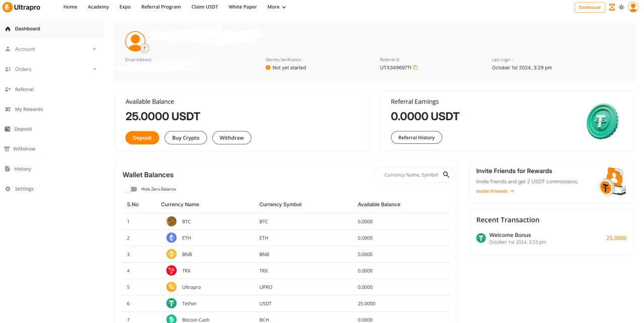This screenshot has height=323, width=644.
Task: Click the S.No column header
Action: point(133,204)
